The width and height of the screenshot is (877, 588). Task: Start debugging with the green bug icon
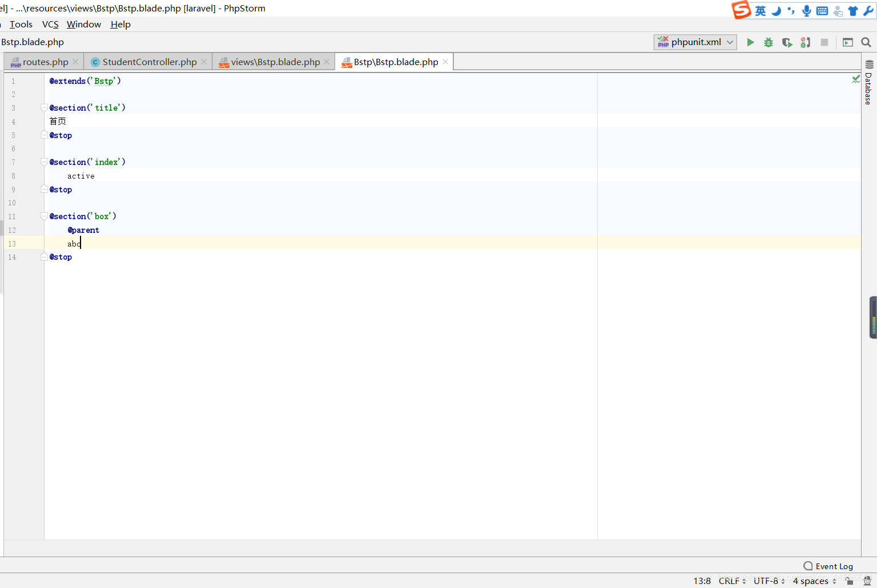pyautogui.click(x=769, y=42)
